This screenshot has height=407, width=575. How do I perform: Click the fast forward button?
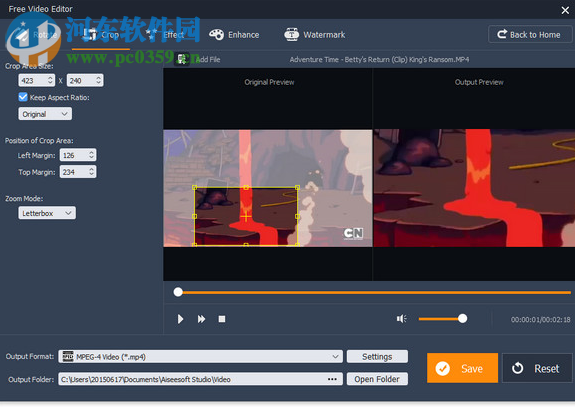click(x=201, y=319)
